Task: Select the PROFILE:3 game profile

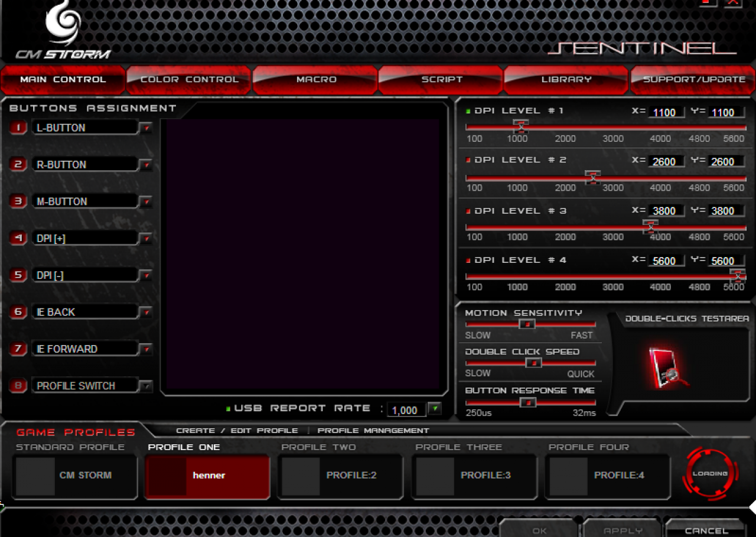Action: [474, 476]
